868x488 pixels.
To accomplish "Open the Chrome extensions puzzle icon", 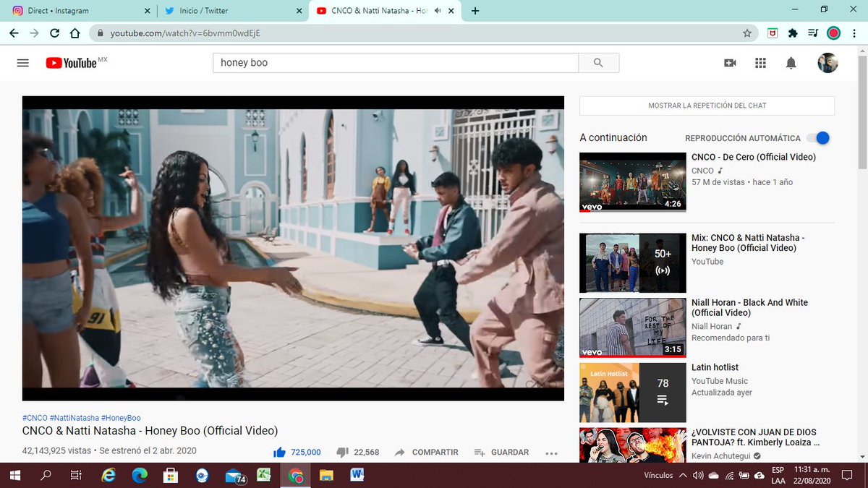I will pos(793,33).
